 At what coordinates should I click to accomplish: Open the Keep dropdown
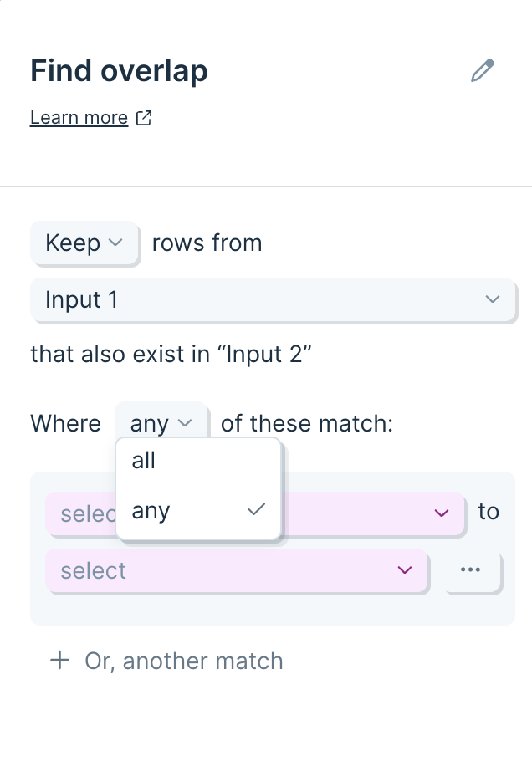[x=84, y=243]
